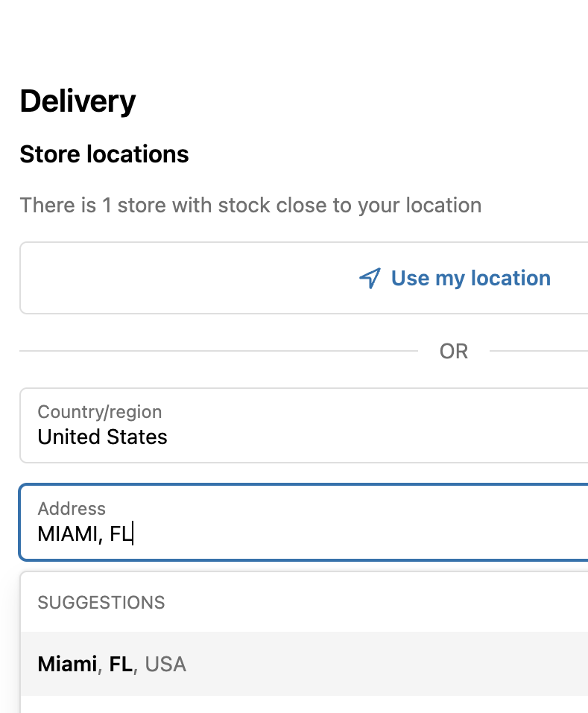
Task: Click the Address input field
Action: click(304, 522)
